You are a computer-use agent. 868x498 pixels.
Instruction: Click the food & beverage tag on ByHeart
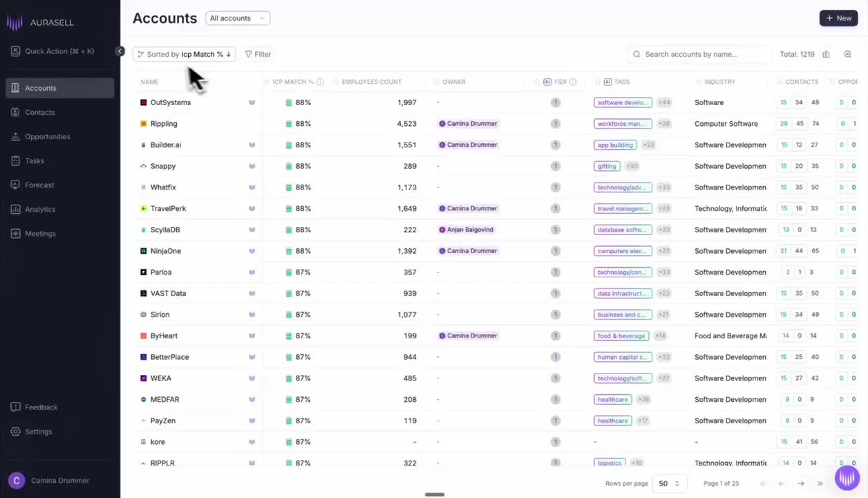[x=621, y=336]
